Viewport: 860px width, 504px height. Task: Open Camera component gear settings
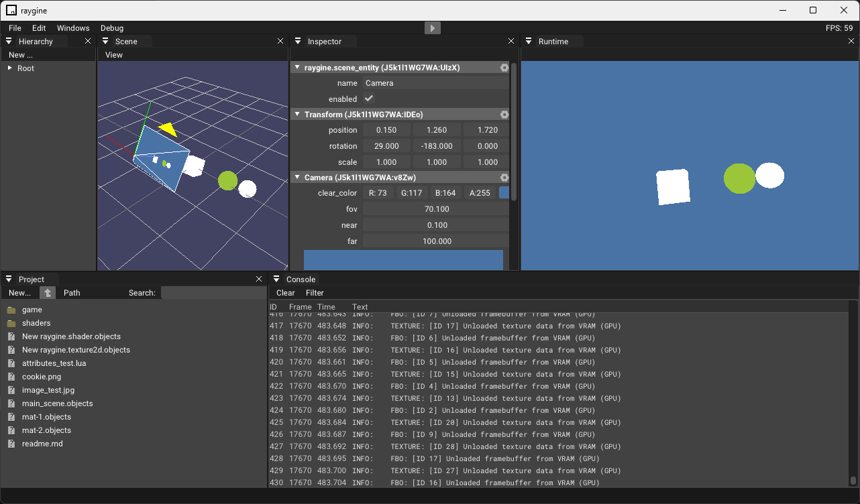point(504,178)
